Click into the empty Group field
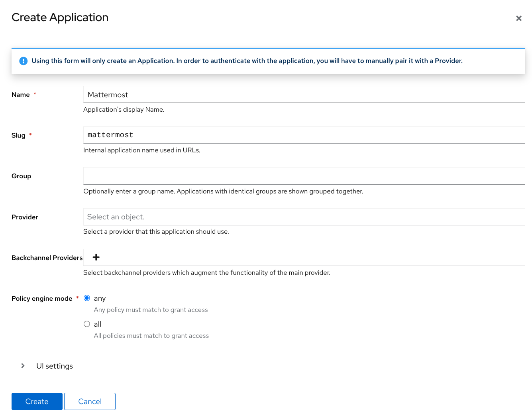Viewport: 532px width, 420px height. tap(304, 176)
